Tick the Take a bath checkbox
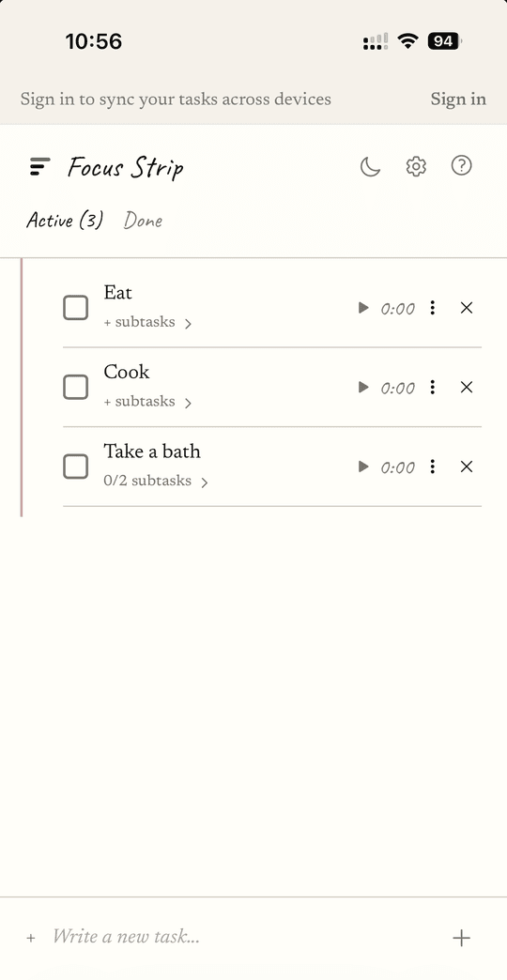Screen dimensions: 507x980 click(76, 467)
